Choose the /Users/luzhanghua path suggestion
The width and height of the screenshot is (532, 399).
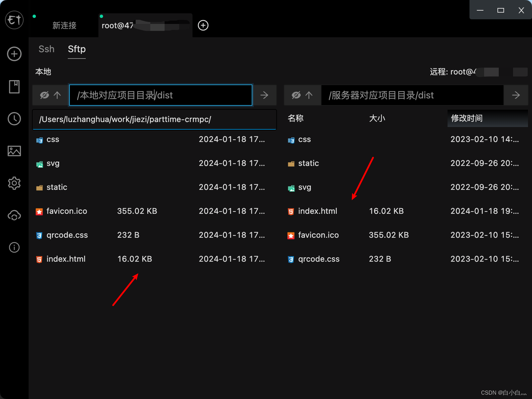[154, 119]
